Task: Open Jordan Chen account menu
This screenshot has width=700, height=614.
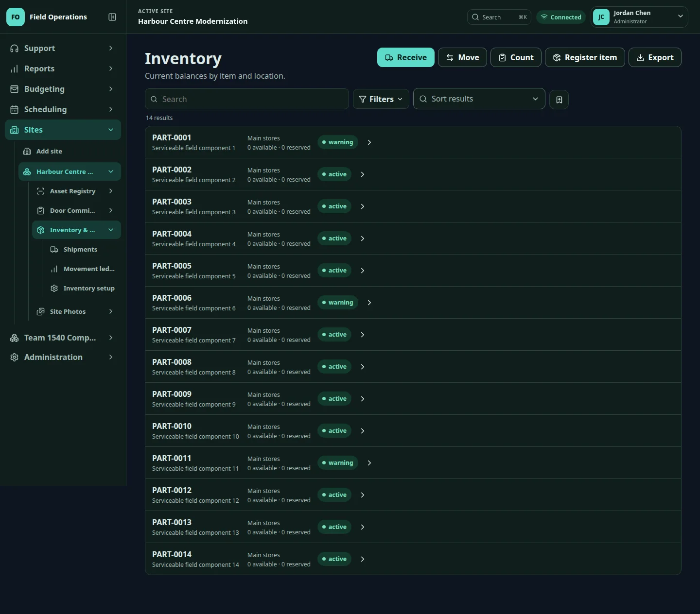Action: point(639,17)
